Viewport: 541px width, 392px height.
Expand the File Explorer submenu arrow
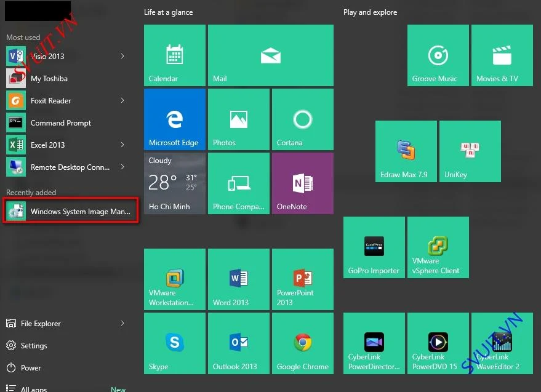pyautogui.click(x=122, y=323)
